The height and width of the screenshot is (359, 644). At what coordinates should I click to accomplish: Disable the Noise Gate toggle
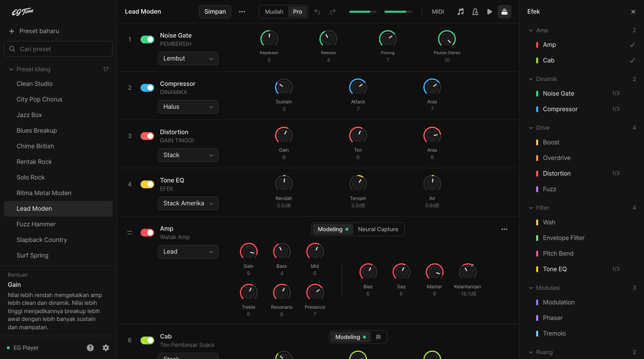(147, 40)
